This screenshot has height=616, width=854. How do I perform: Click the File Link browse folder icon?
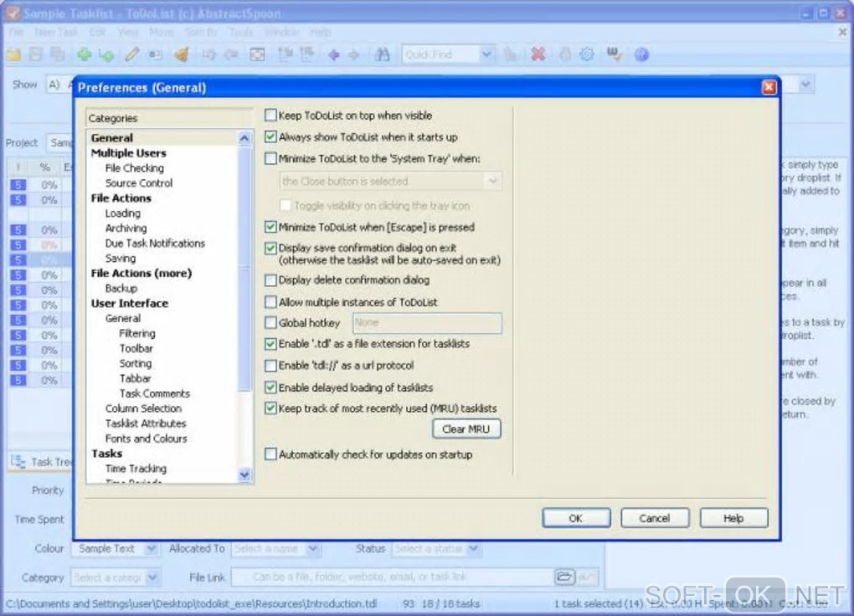click(x=565, y=577)
